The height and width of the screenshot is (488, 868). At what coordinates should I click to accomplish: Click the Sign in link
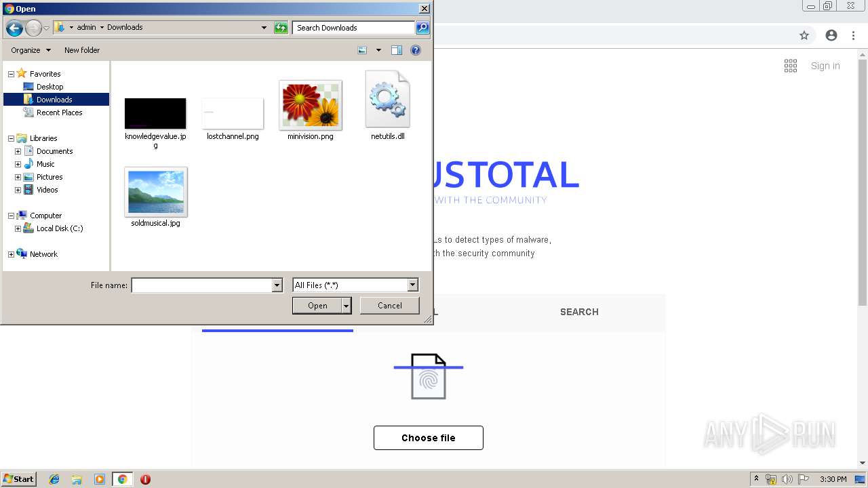(x=825, y=66)
